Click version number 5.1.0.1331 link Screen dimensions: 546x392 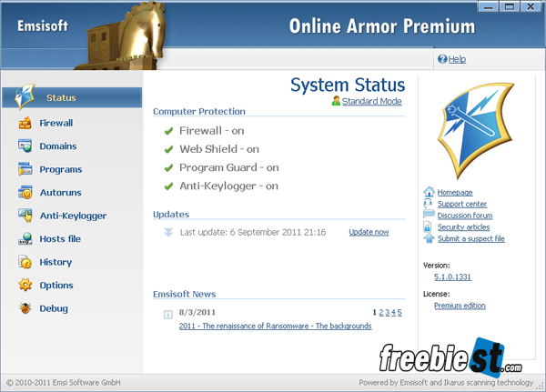[x=452, y=276]
